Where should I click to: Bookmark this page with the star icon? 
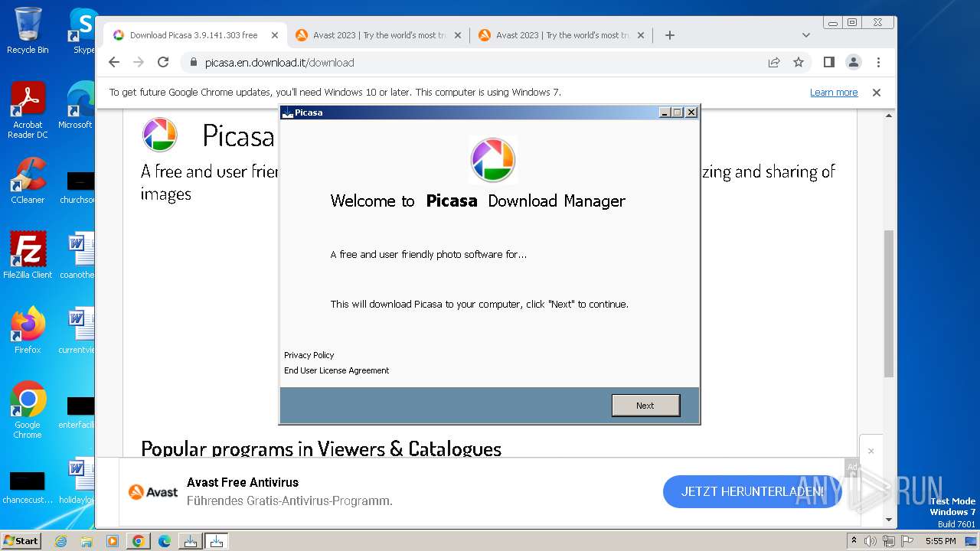(799, 62)
